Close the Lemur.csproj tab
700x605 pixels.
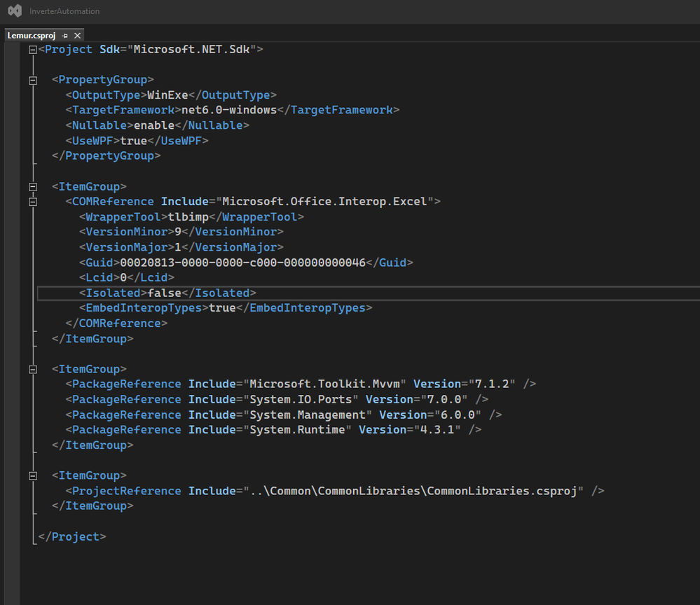(77, 36)
